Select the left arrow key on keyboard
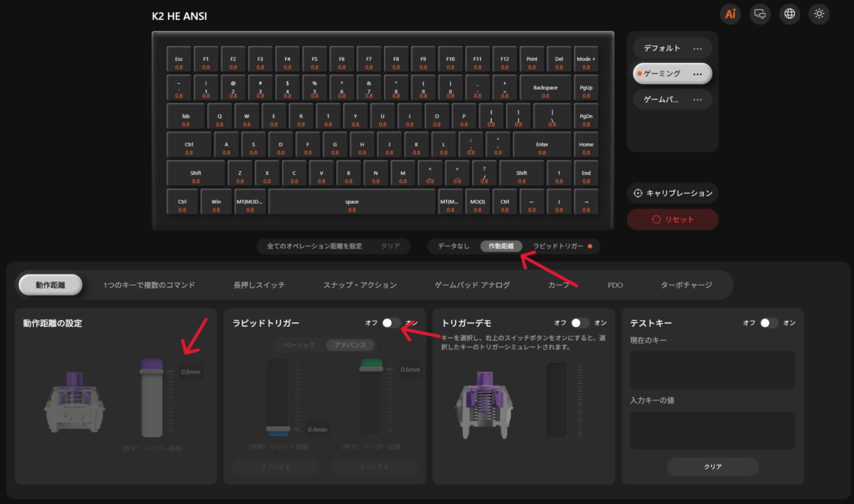Viewport: 854px width, 504px height. (532, 202)
